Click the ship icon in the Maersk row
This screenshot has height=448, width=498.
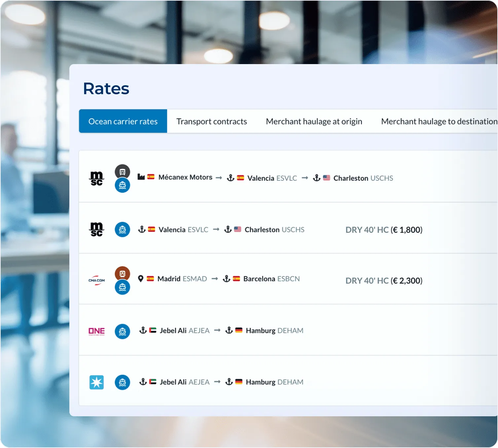tap(122, 382)
